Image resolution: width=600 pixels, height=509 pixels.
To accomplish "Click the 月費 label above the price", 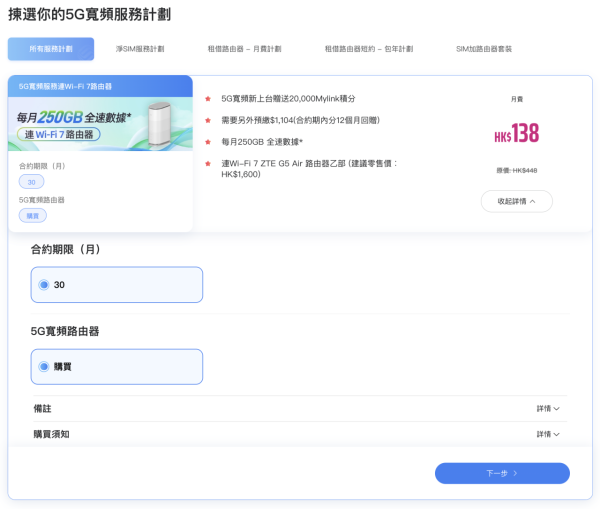I will 517,99.
